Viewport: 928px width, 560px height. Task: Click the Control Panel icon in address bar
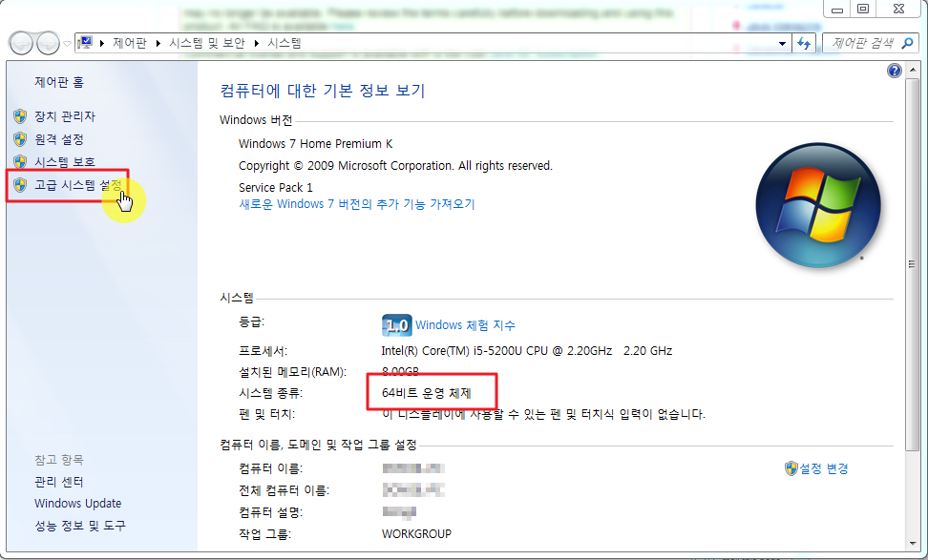86,43
